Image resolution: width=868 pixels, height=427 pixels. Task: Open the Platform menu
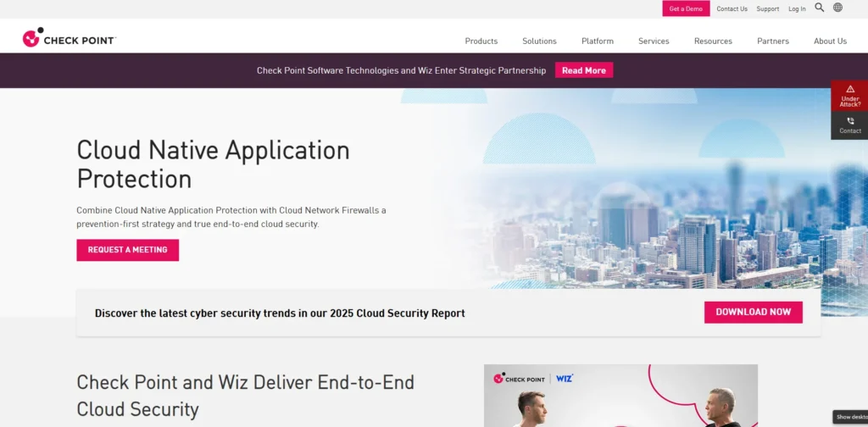[598, 41]
